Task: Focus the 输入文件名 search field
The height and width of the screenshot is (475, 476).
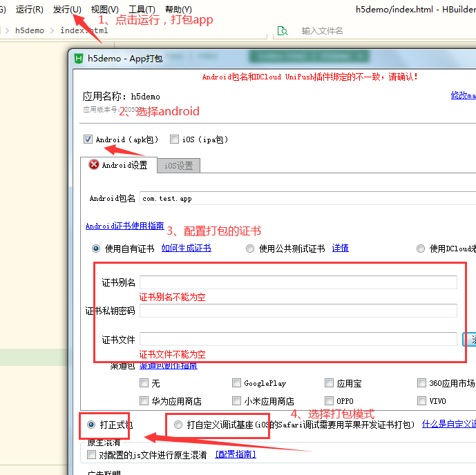Action: [x=322, y=31]
